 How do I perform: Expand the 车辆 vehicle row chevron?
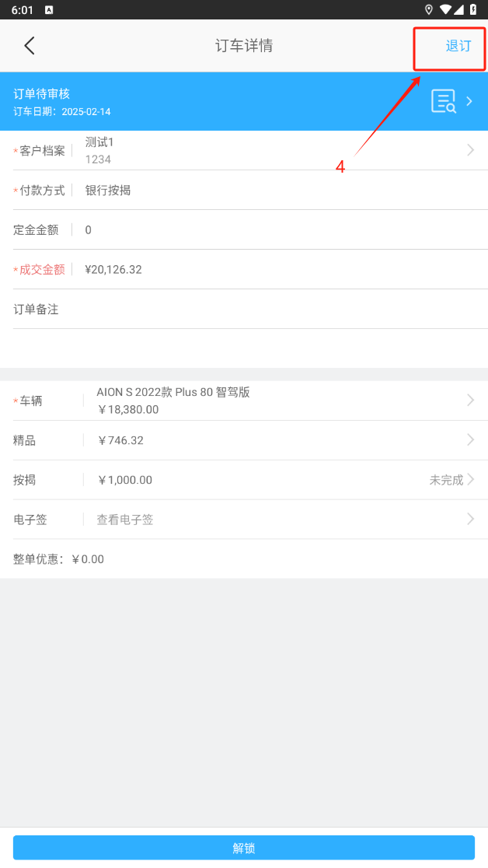pyautogui.click(x=470, y=400)
